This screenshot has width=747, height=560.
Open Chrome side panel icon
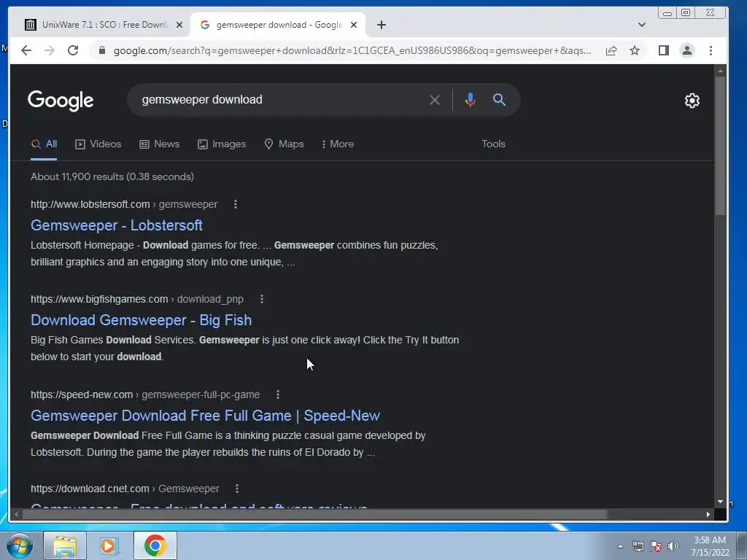point(664,50)
